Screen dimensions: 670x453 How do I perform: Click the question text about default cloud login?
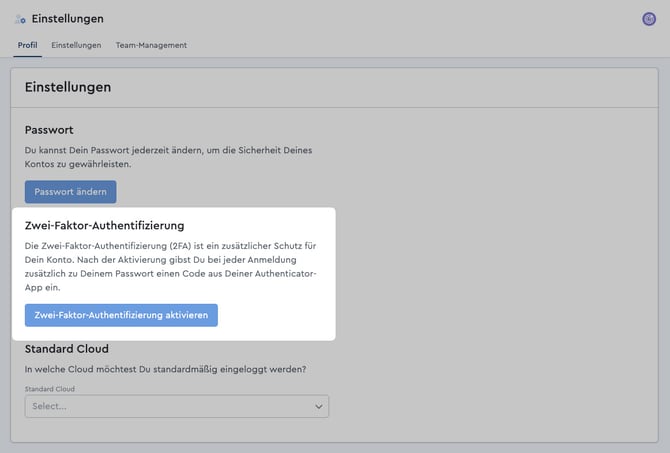(x=165, y=369)
